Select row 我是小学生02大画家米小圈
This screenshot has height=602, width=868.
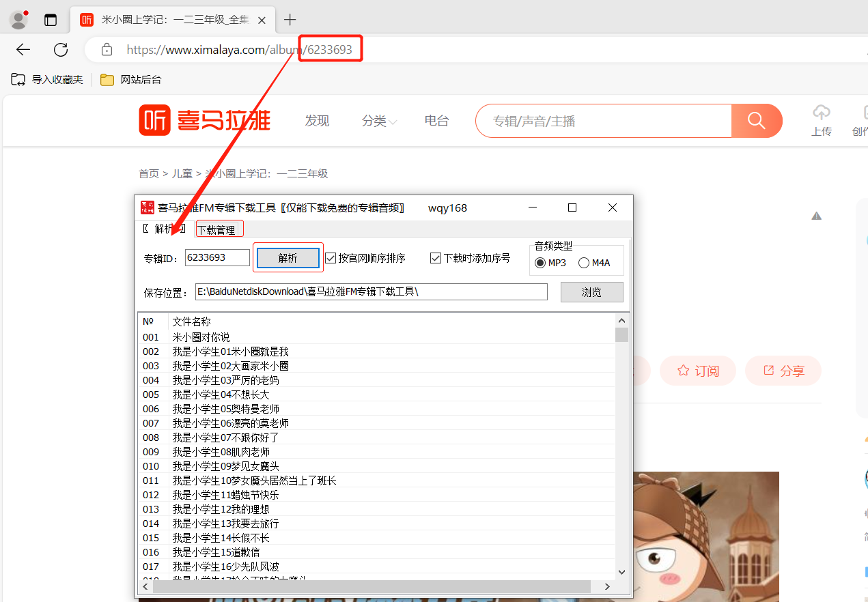[376, 366]
